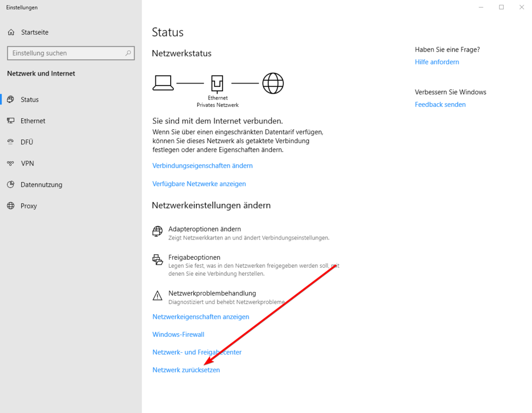Image resolution: width=532 pixels, height=413 pixels.
Task: Open the Netzwerk- und Freigabecenter
Action: point(197,352)
